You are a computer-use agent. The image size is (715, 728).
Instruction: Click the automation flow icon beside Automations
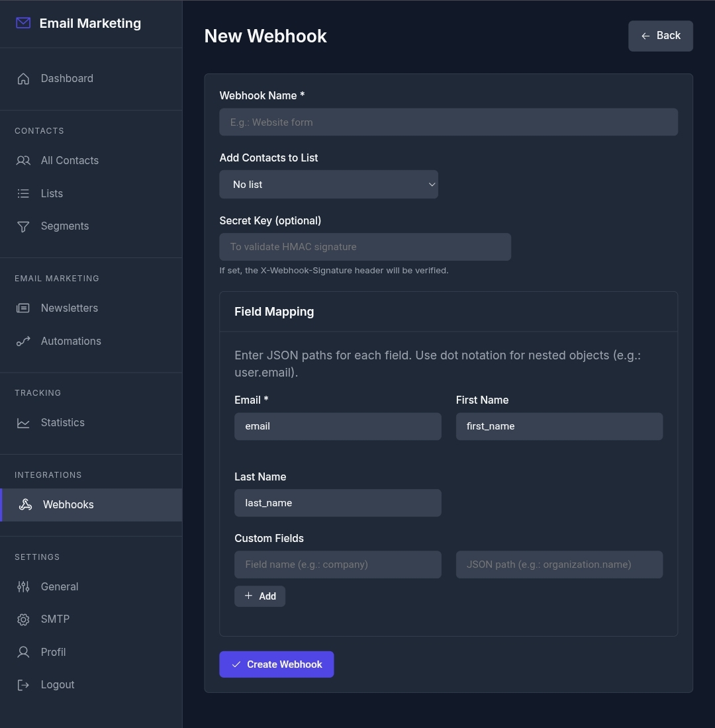click(23, 341)
